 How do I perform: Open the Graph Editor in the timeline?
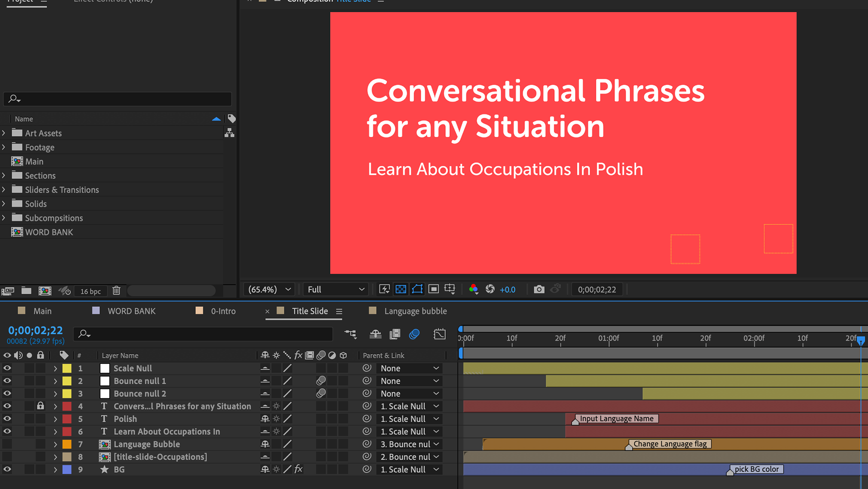point(439,334)
